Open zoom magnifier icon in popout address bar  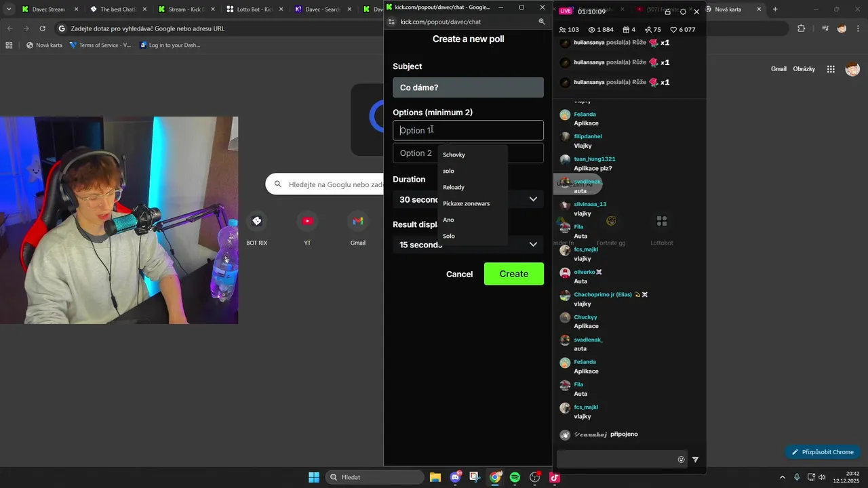pos(542,22)
